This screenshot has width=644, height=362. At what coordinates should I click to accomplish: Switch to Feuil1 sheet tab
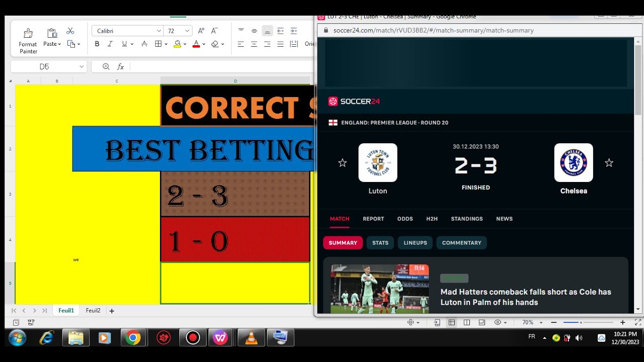[x=66, y=311]
